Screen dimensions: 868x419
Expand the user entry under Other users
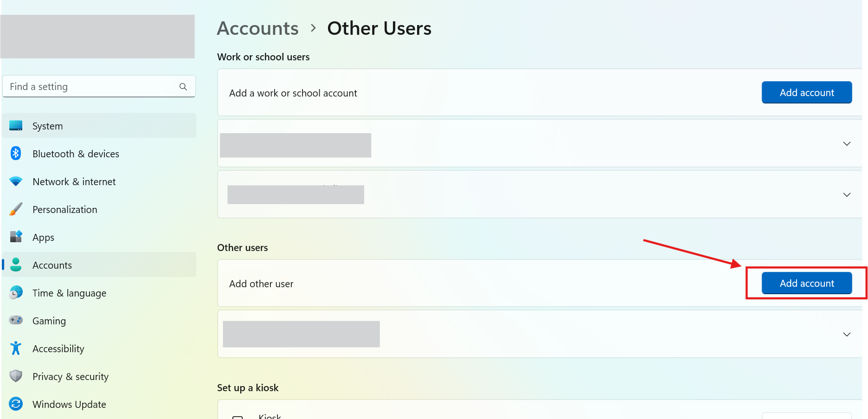click(847, 335)
